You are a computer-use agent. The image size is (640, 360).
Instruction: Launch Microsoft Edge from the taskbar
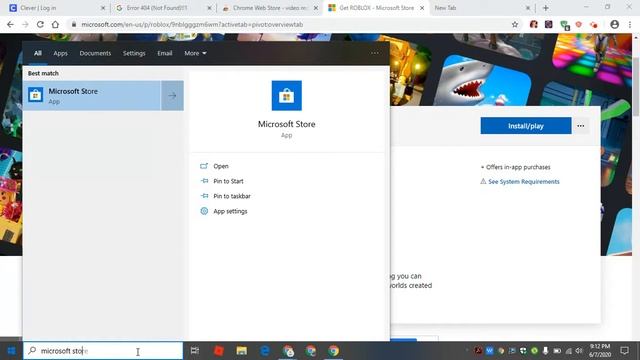click(265, 351)
